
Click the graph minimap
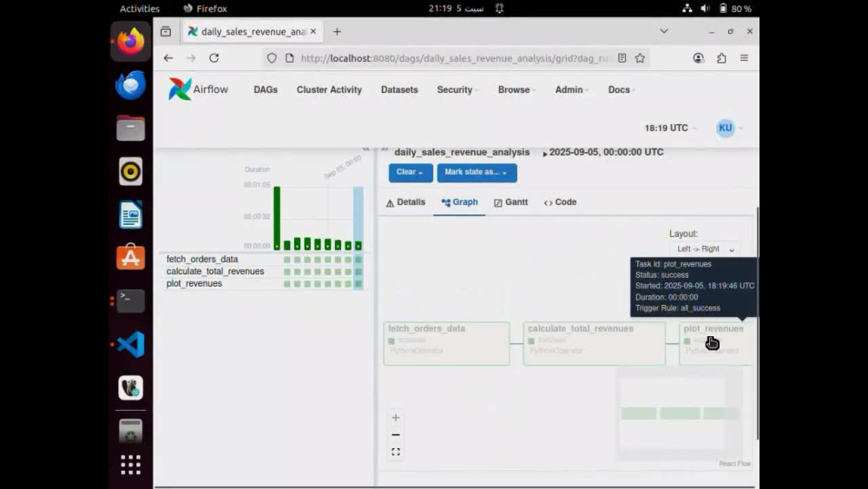(680, 413)
